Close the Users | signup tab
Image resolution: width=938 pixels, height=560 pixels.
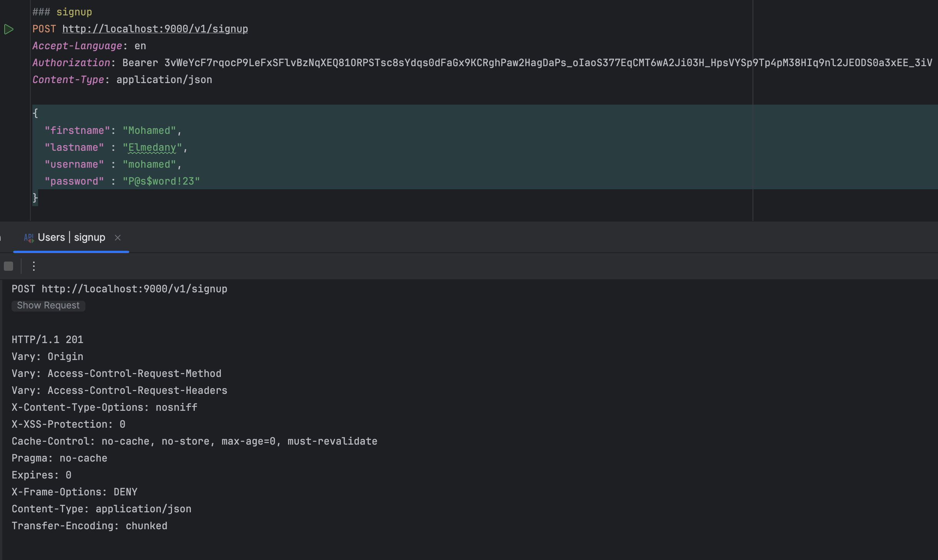tap(118, 238)
